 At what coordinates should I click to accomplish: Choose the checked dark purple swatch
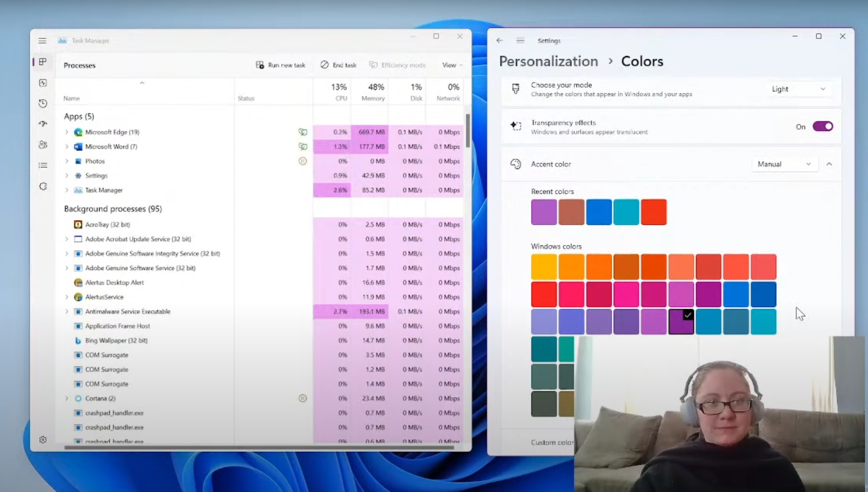[681, 322]
